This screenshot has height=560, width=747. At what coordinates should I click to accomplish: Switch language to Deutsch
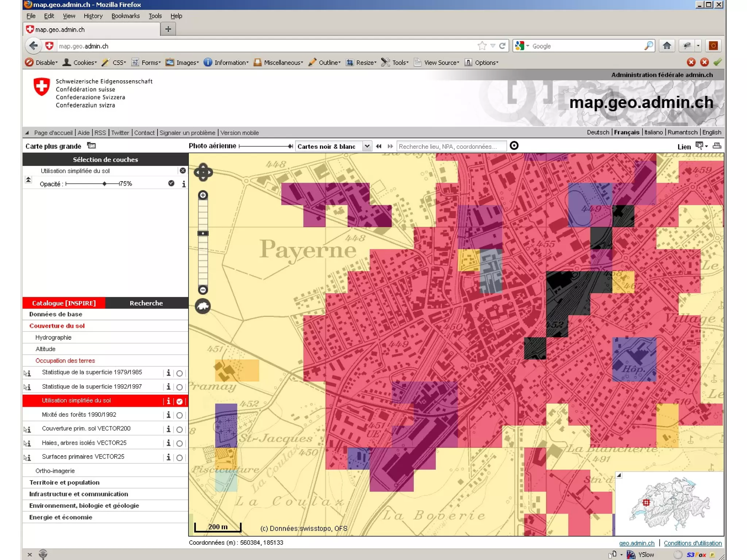pos(597,132)
